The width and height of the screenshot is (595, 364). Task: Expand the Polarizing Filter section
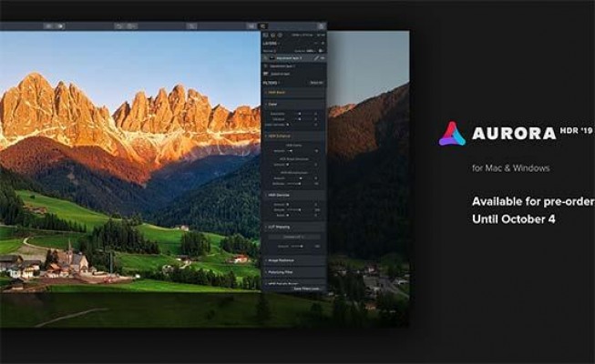click(x=293, y=272)
